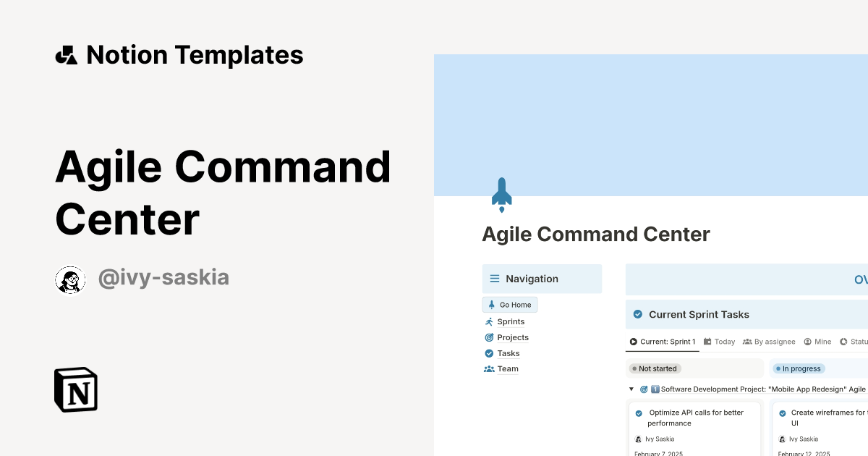
Task: Open the @ivy-saskia creator profile link
Action: [x=163, y=277]
